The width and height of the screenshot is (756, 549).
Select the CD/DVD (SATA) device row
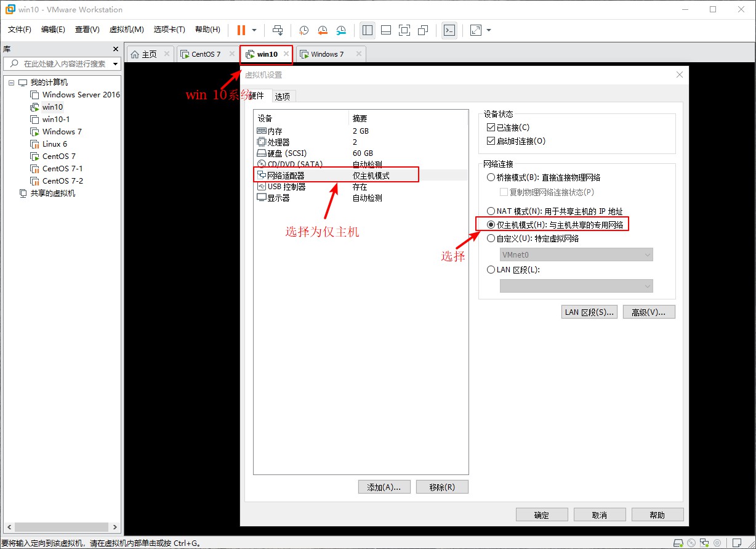pos(361,165)
